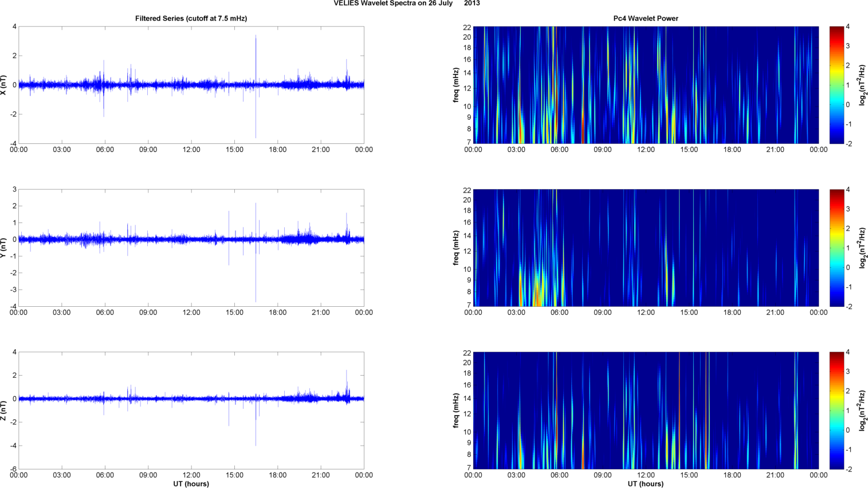Open the X-component filtered series plot
Viewport: 868px width, 488px height.
[191, 85]
